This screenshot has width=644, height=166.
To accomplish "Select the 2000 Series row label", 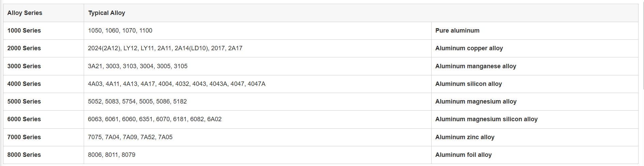I will pyautogui.click(x=44, y=48).
